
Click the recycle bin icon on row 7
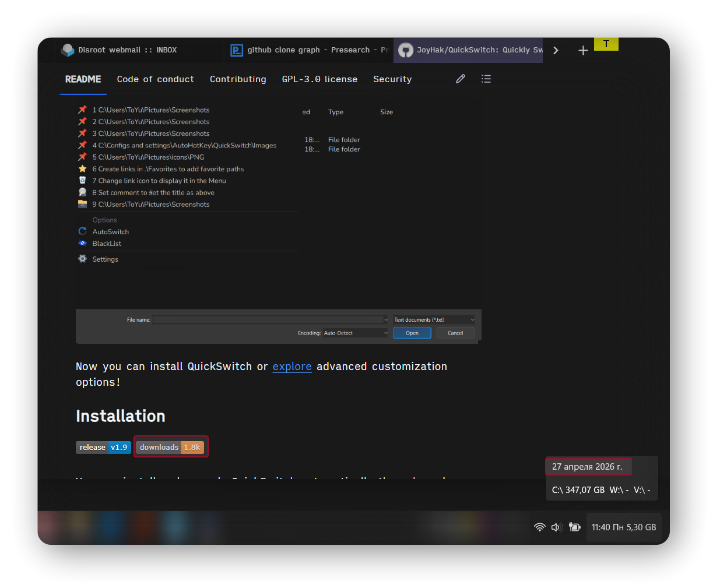coord(82,180)
